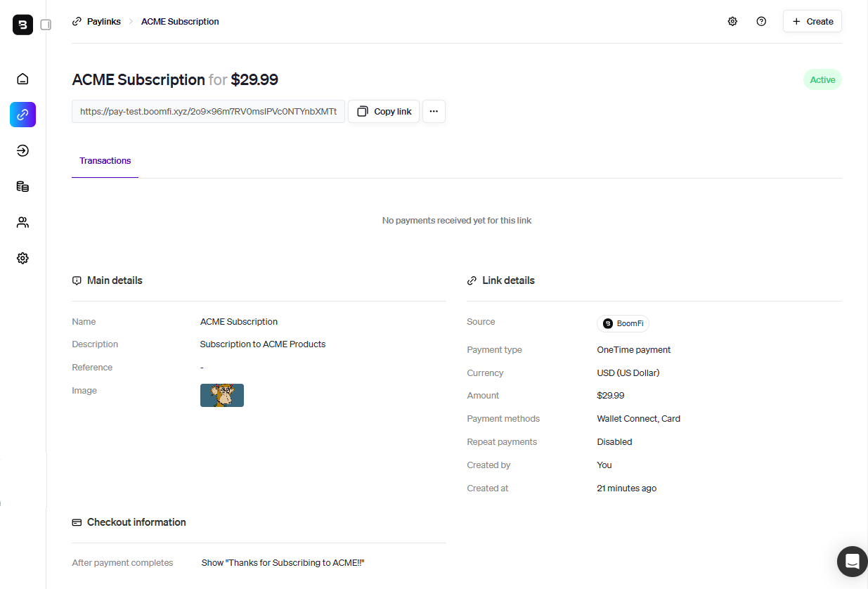Click the 'Link details' heading
This screenshot has width=868, height=589.
pos(508,280)
